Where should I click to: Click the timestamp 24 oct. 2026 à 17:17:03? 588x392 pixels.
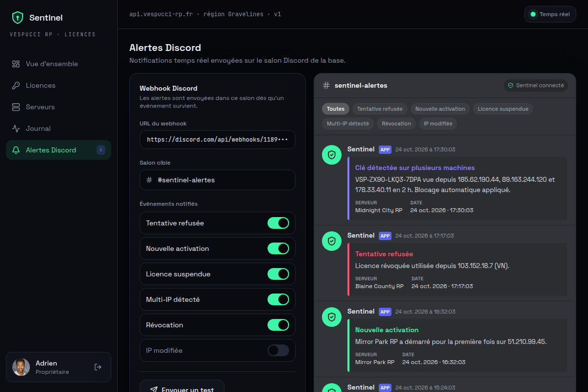(425, 236)
